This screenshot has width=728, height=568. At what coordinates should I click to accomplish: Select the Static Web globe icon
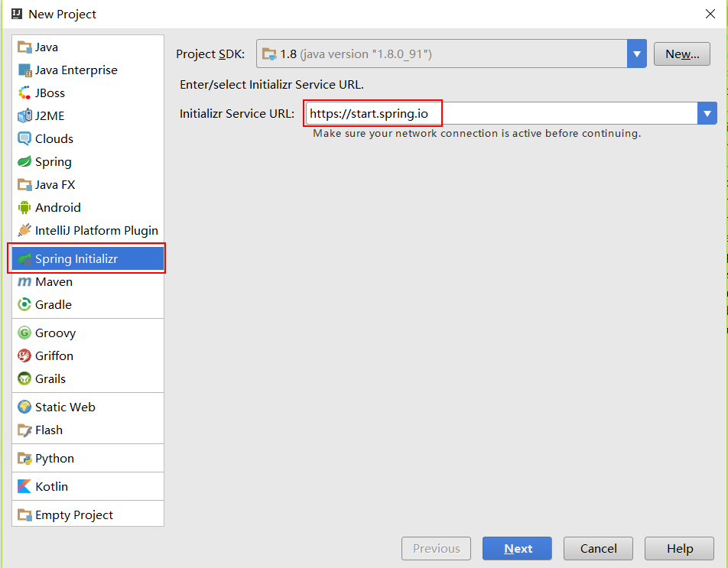[24, 407]
